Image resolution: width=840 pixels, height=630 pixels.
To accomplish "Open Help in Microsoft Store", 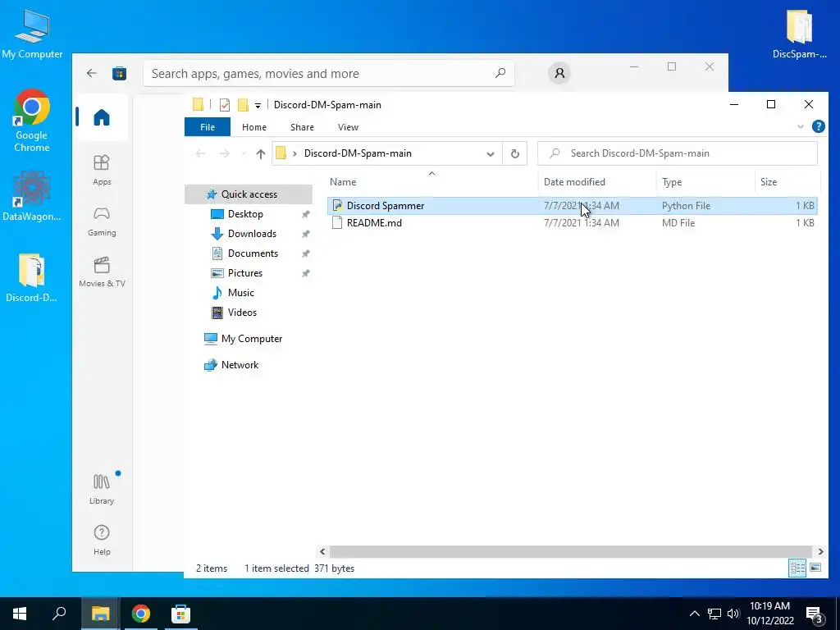I will (x=101, y=540).
